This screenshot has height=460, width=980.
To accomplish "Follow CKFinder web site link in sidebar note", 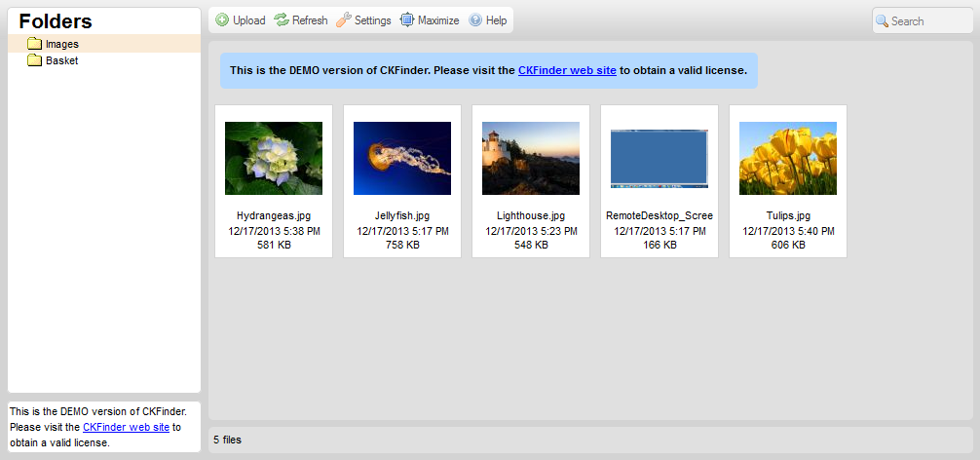I will [x=126, y=428].
